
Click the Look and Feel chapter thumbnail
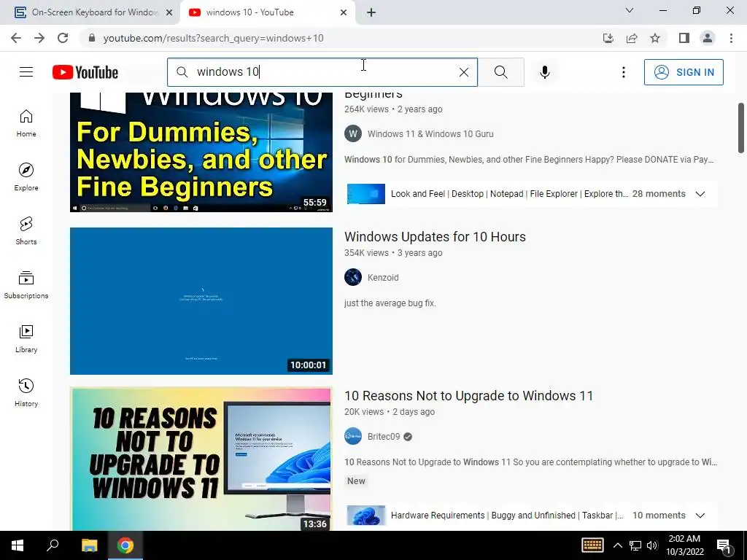[366, 194]
